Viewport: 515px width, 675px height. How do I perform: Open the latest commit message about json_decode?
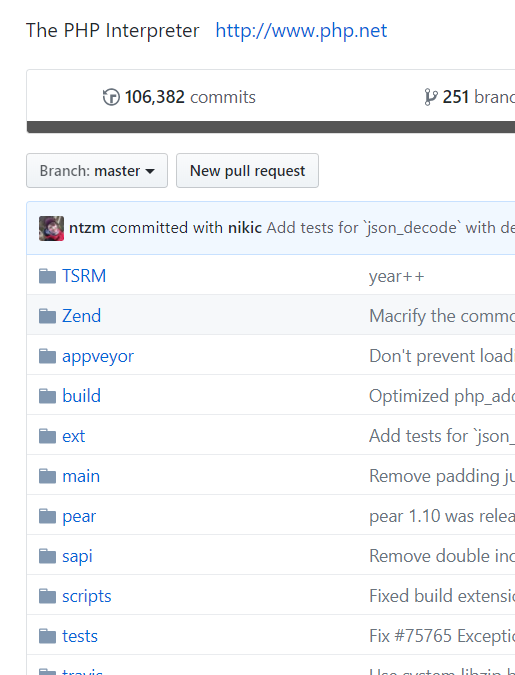(x=391, y=227)
